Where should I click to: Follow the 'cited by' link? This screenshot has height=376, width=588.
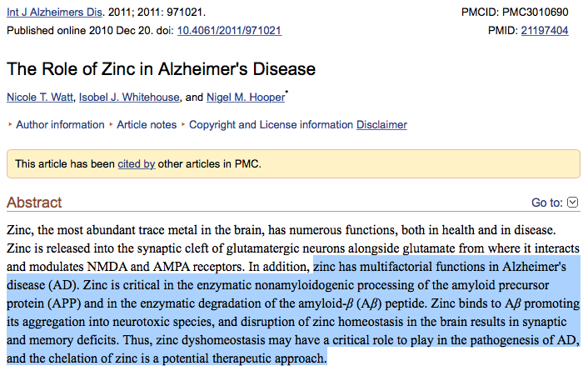[137, 164]
